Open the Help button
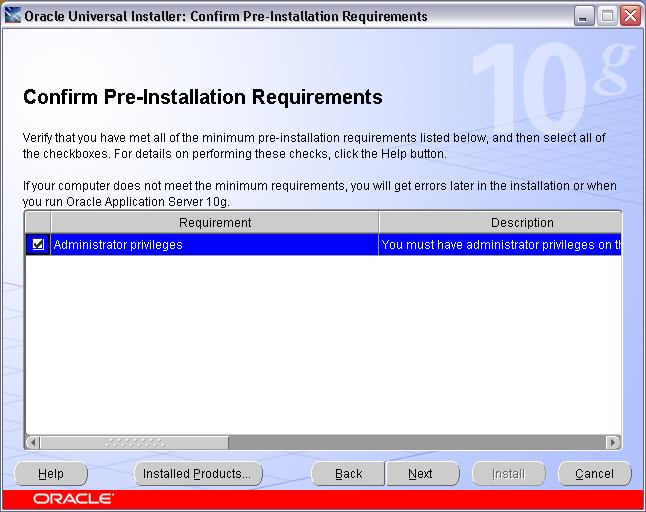646x512 pixels. 50,474
